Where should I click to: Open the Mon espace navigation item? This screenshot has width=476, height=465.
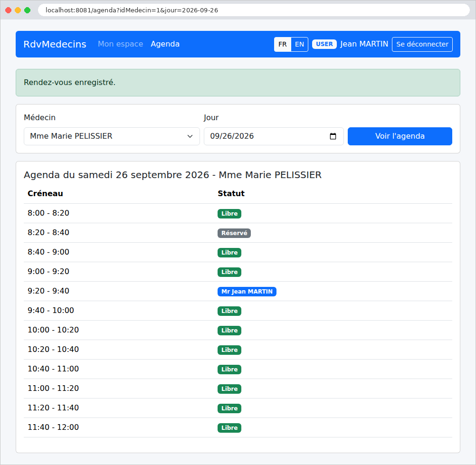click(x=120, y=44)
